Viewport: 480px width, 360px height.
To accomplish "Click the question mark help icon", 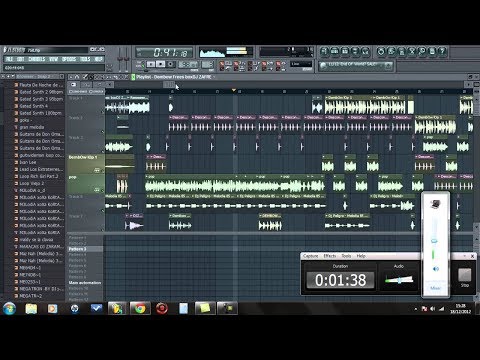I will click(442, 51).
